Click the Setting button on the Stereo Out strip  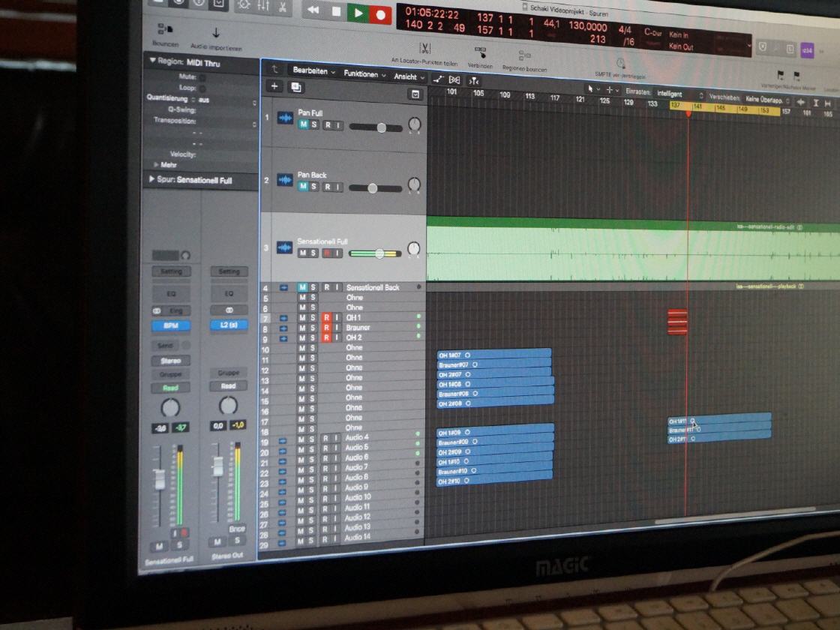coord(229,271)
